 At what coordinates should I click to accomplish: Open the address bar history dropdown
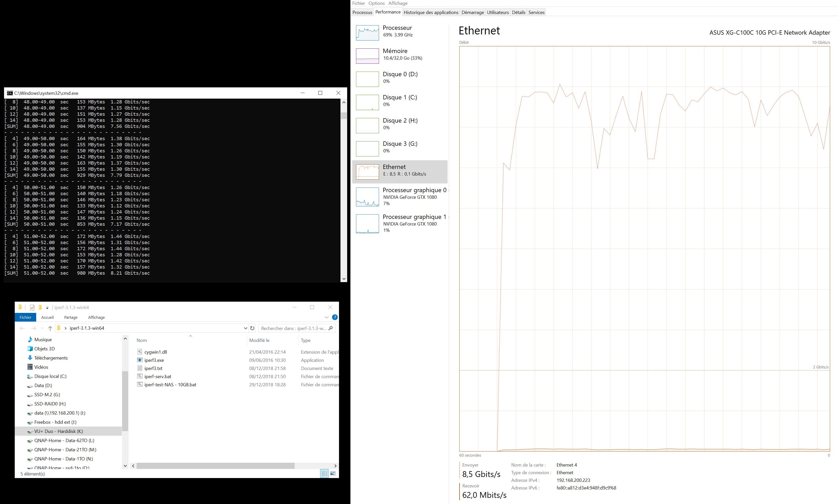click(x=245, y=328)
